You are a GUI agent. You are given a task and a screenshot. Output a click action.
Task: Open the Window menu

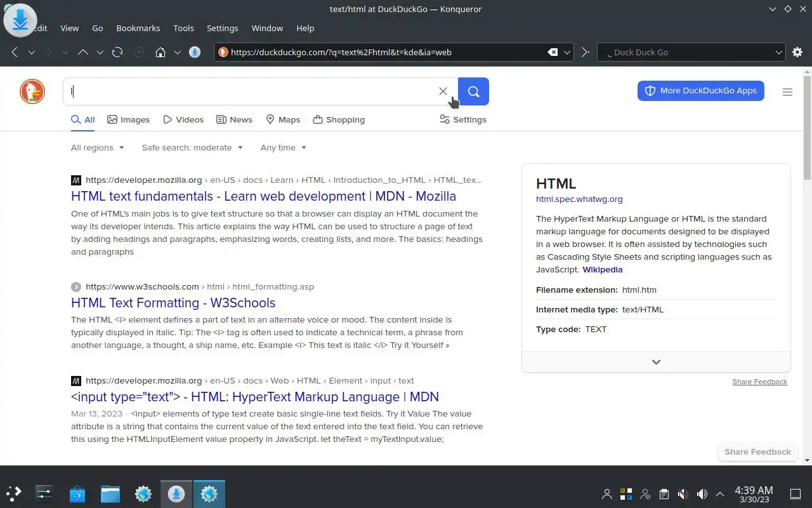pyautogui.click(x=267, y=28)
